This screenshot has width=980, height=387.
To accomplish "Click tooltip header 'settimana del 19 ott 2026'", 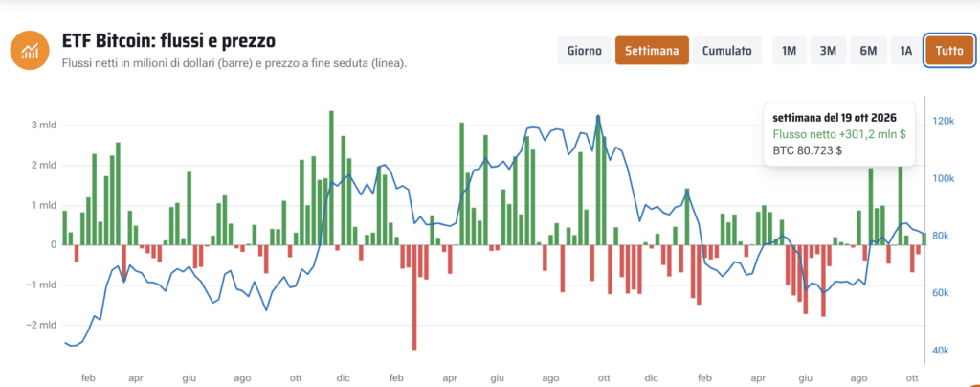I will click(835, 118).
